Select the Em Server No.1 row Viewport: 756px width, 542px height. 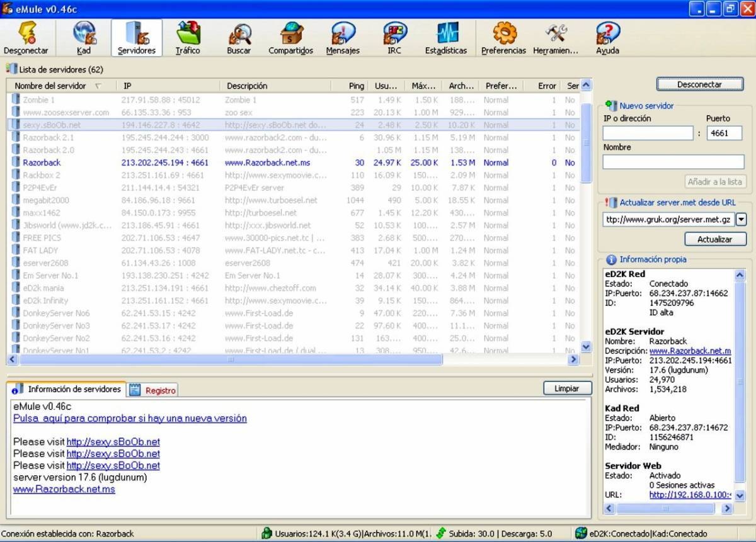(294, 275)
